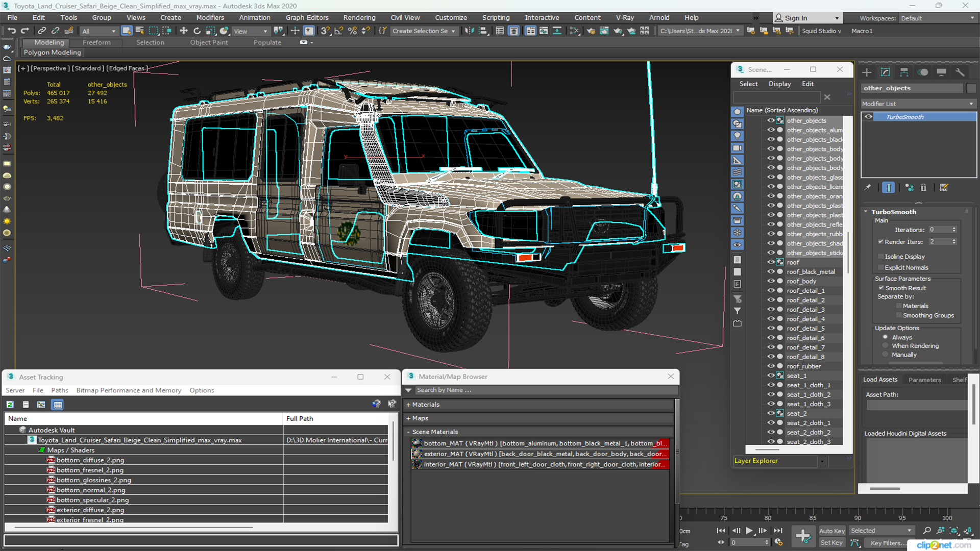
Task: Activate the Select Object tool
Action: click(x=127, y=31)
